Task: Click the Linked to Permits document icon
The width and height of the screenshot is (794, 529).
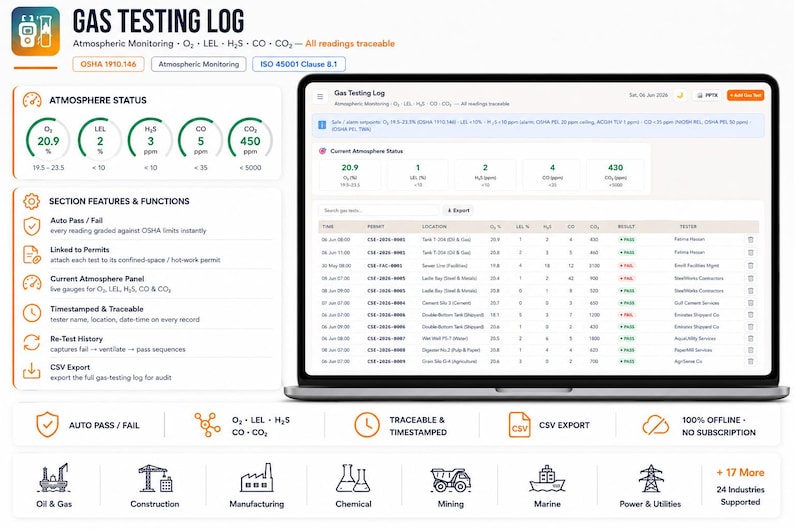Action: tap(32, 255)
